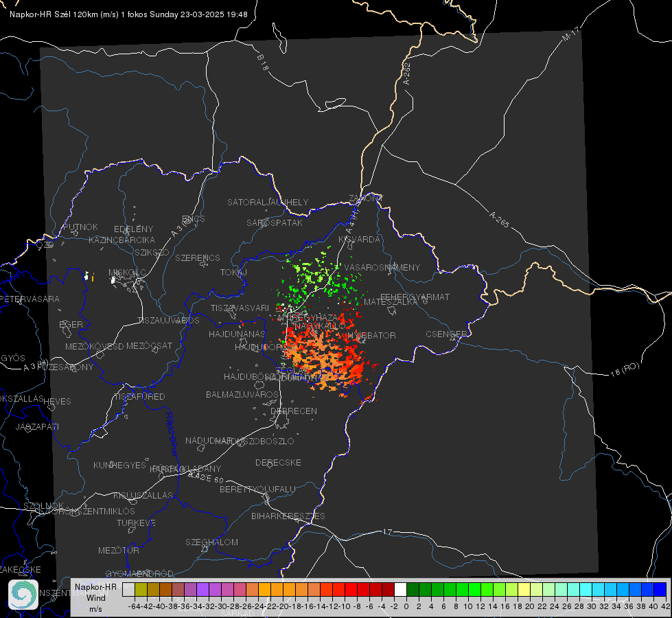Image resolution: width=672 pixels, height=618 pixels.
Task: Click the B 18 road label
Action: 262,62
